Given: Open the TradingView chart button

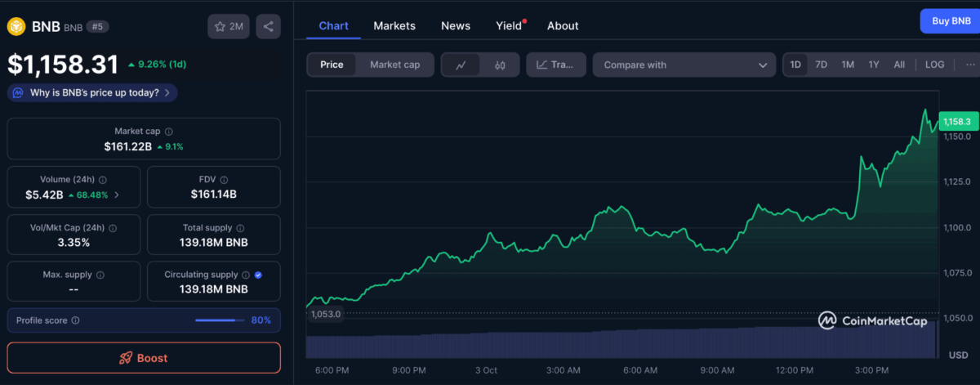Looking at the screenshot, I should [556, 65].
